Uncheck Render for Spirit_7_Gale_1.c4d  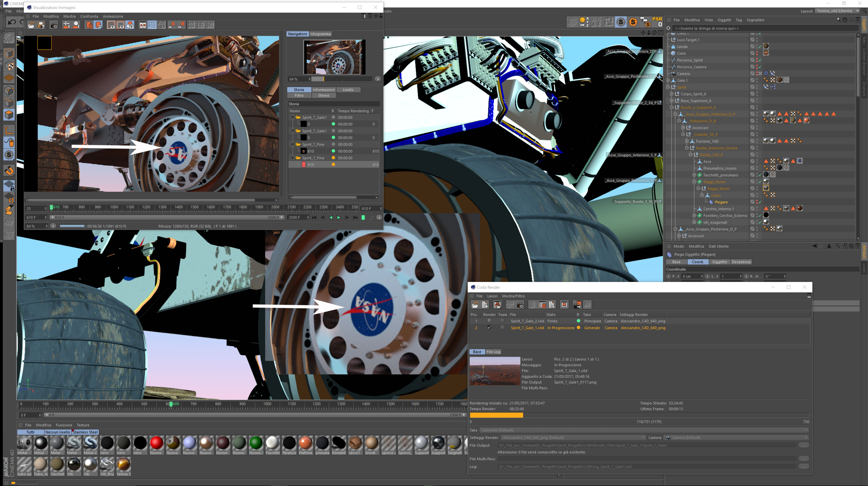click(489, 327)
